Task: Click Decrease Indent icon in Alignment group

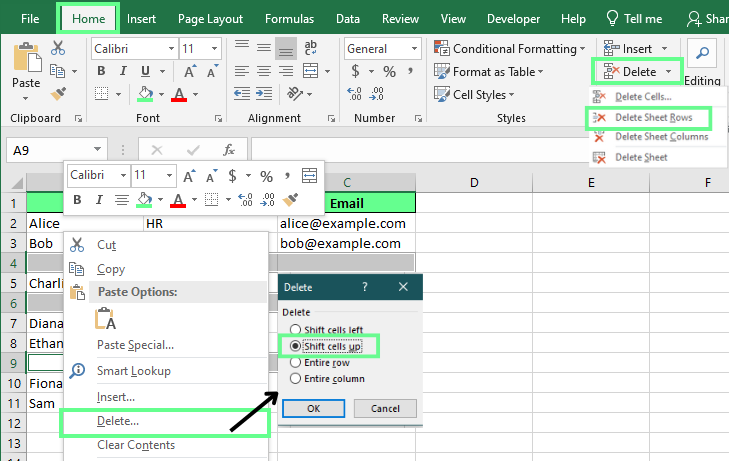Action: [x=242, y=94]
